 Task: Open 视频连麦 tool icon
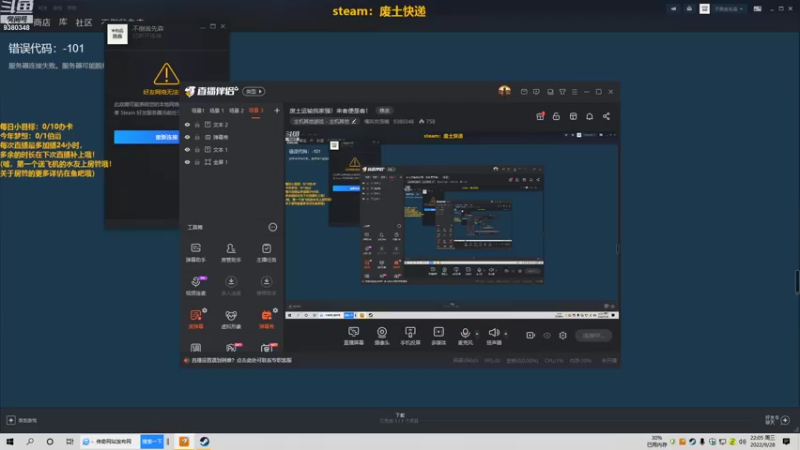point(195,286)
